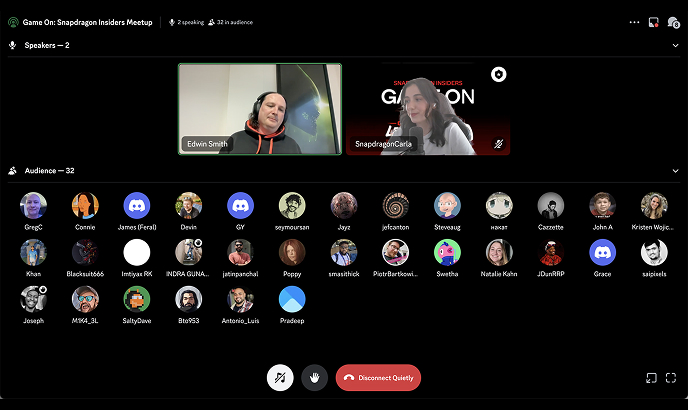
Task: Click Antonio_Luis's avatar
Action: coord(240,299)
